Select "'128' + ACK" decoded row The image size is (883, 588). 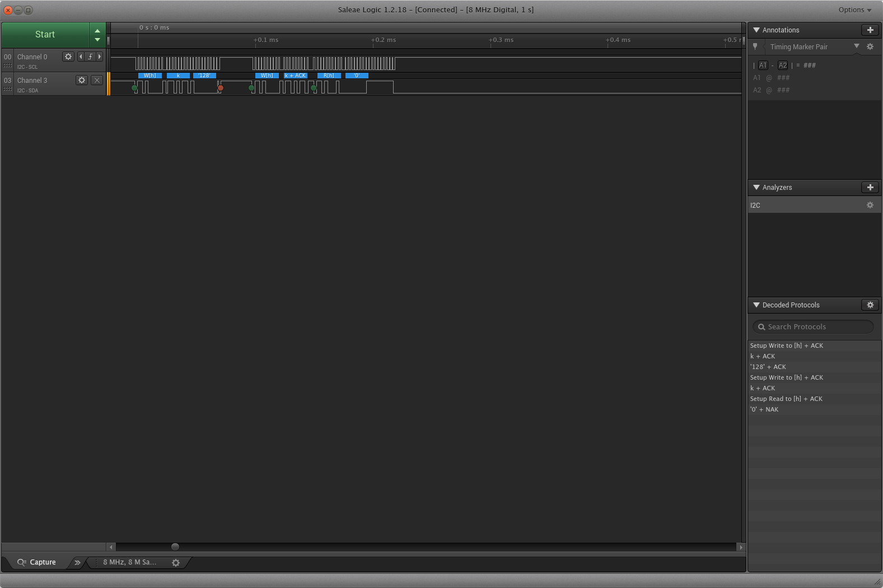(815, 367)
